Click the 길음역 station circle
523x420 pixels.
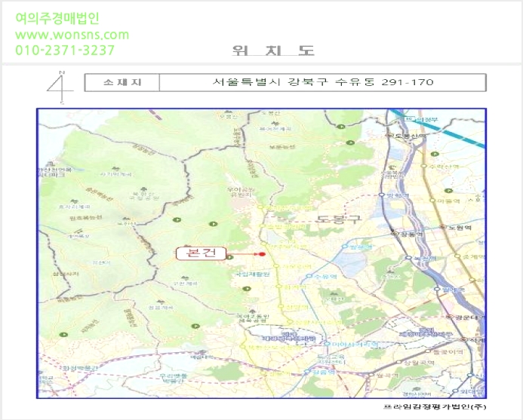tap(307, 371)
